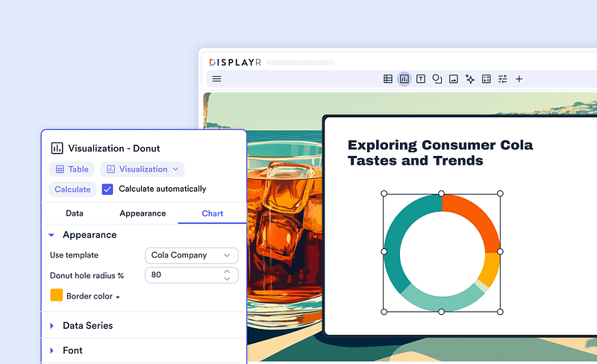Click the Table button
This screenshot has height=364, width=597.
pyautogui.click(x=72, y=169)
